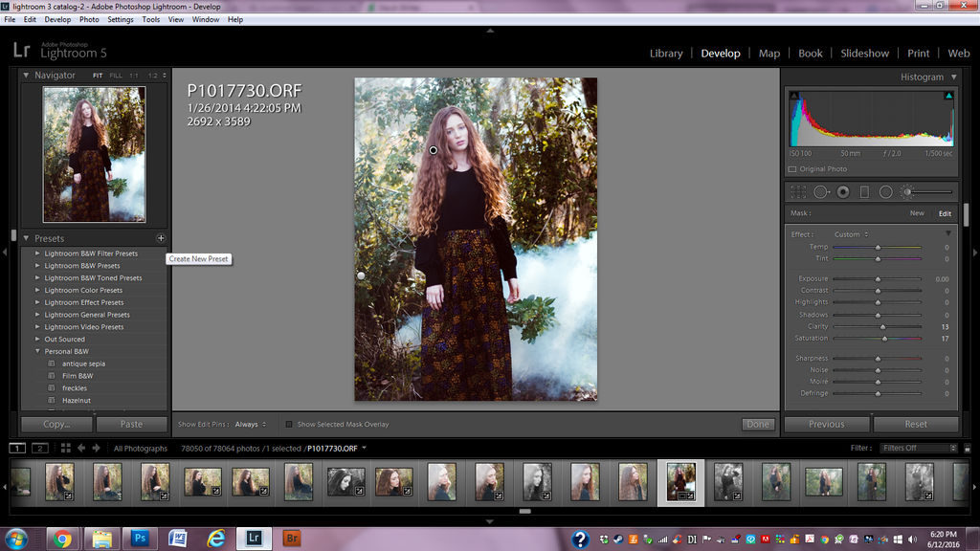Screen dimensions: 980x551
Task: Collapse the Histogram panel
Action: tap(954, 77)
